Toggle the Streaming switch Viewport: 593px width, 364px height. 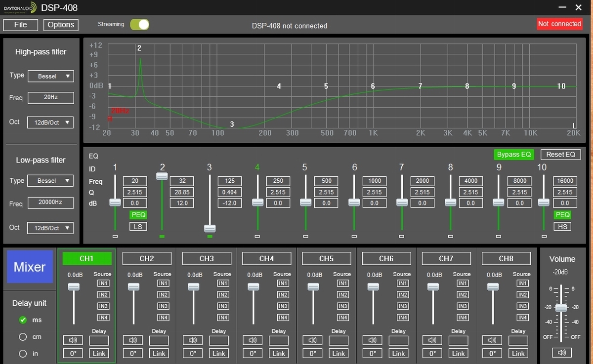[139, 24]
